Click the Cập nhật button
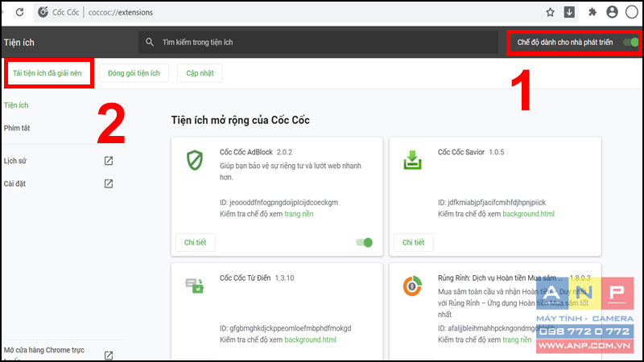The height and width of the screenshot is (362, 644). 200,73
